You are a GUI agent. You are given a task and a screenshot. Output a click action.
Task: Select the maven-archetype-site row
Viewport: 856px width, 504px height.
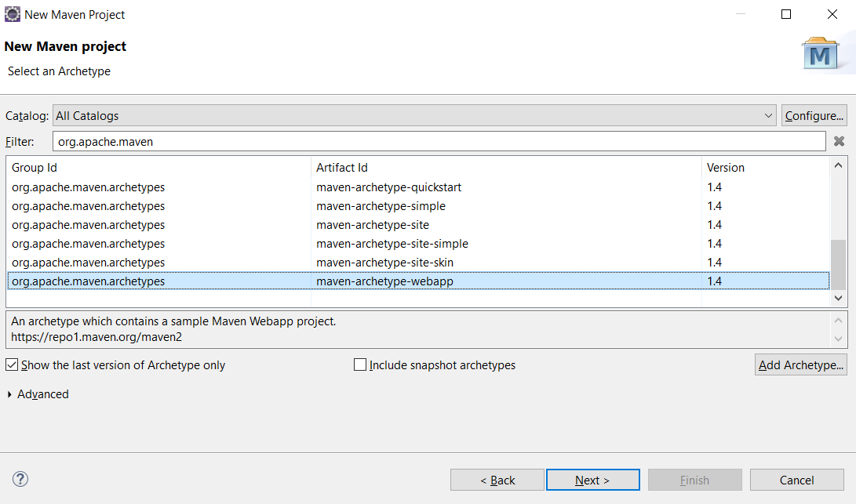[x=418, y=225]
